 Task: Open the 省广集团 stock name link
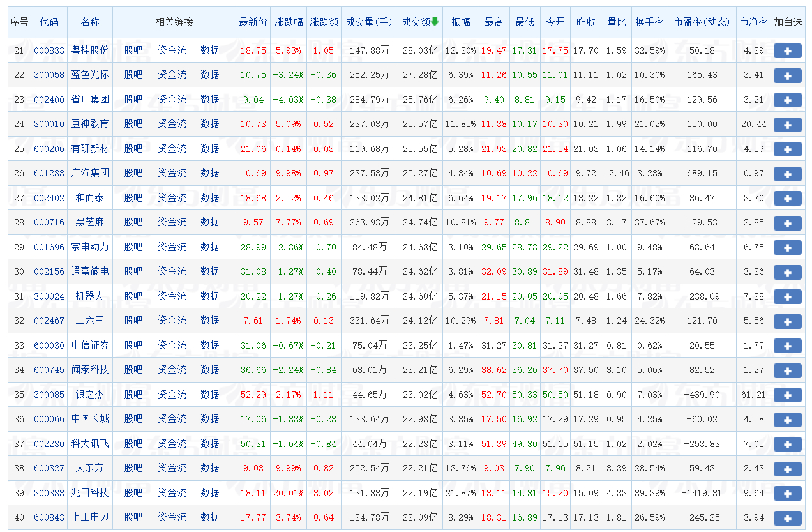tap(90, 100)
